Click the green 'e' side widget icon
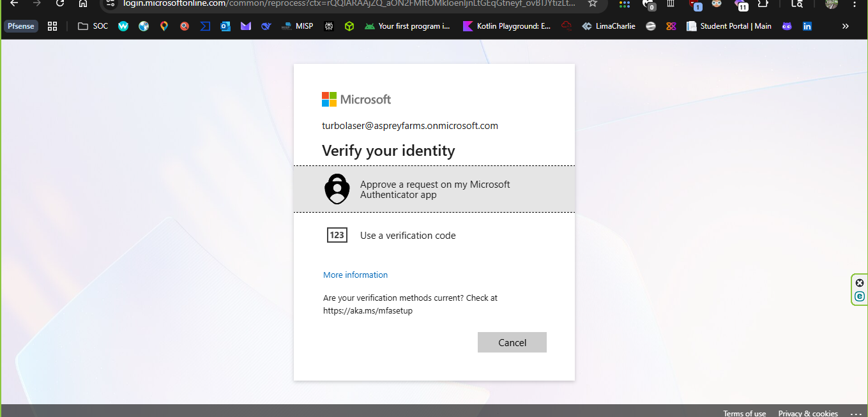Image resolution: width=868 pixels, height=417 pixels. tap(860, 296)
